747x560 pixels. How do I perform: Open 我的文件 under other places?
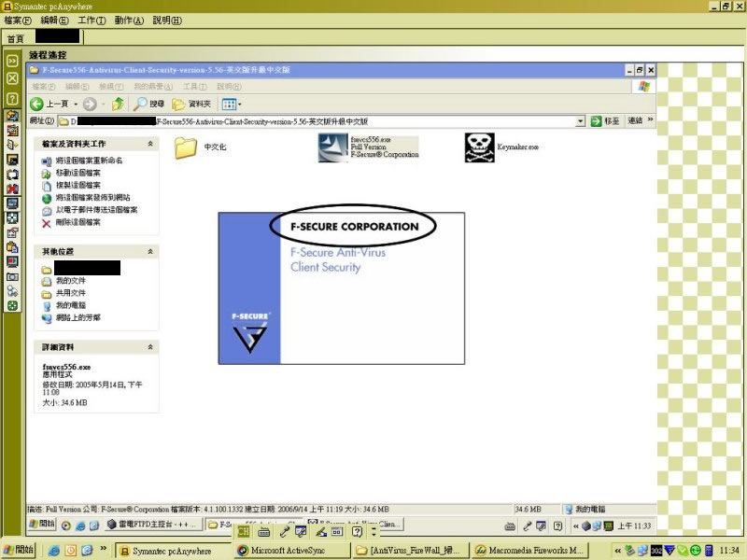point(71,281)
